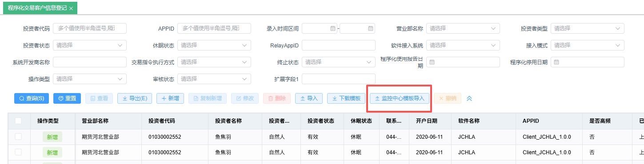Click the 扩展字段1 input field
644x164 pixels.
[x=339, y=79]
